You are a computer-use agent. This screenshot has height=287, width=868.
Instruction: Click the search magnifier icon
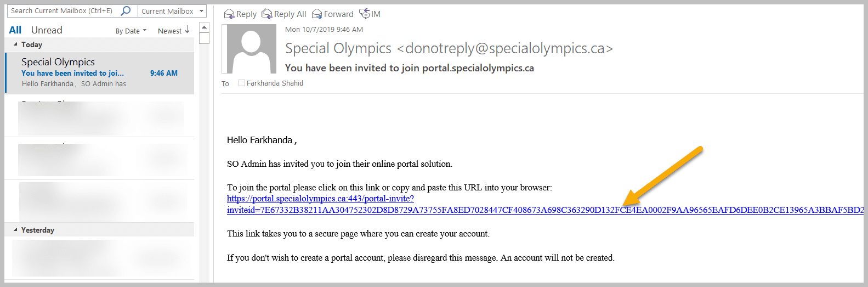tap(126, 10)
